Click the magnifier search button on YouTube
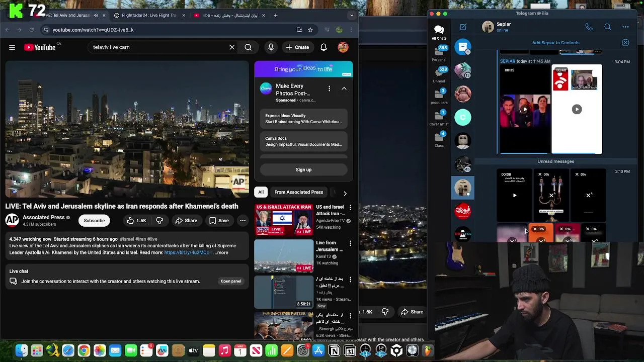 click(248, 47)
